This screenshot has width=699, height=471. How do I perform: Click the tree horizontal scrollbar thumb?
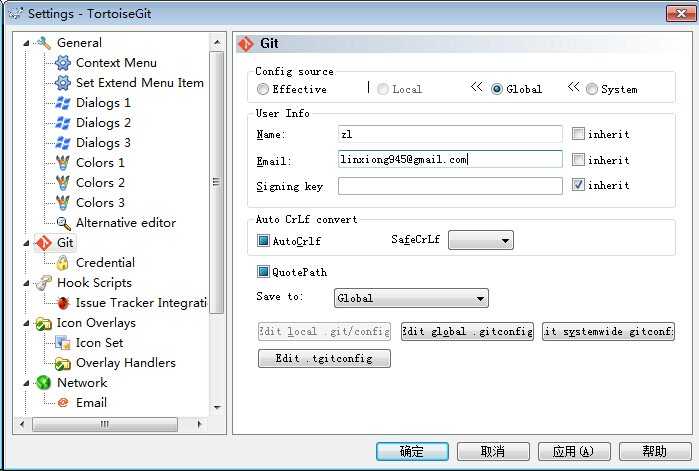click(x=105, y=424)
